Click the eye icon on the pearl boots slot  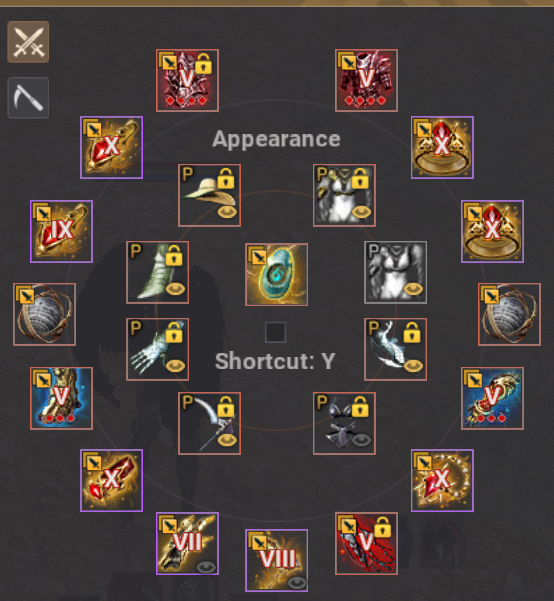[175, 289]
